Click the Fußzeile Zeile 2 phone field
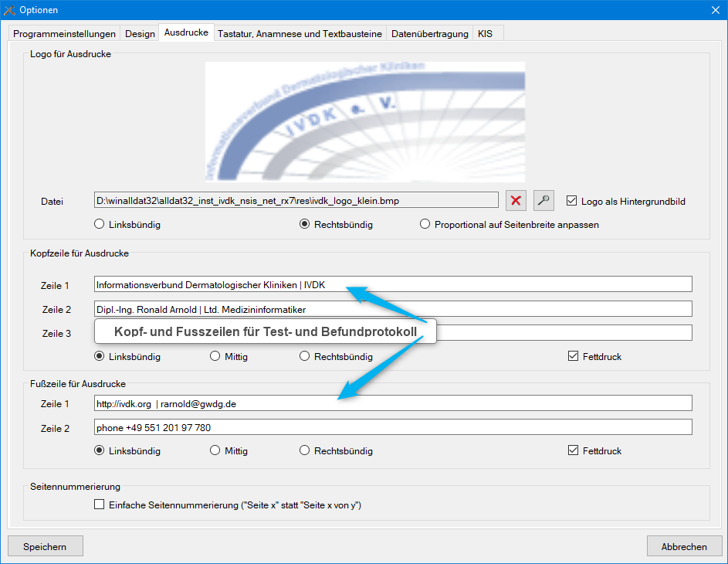The height and width of the screenshot is (564, 728). [x=392, y=427]
